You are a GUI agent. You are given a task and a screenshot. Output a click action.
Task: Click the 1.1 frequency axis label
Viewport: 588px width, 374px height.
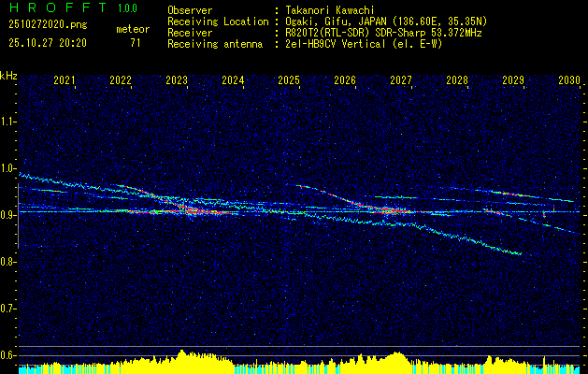point(8,122)
